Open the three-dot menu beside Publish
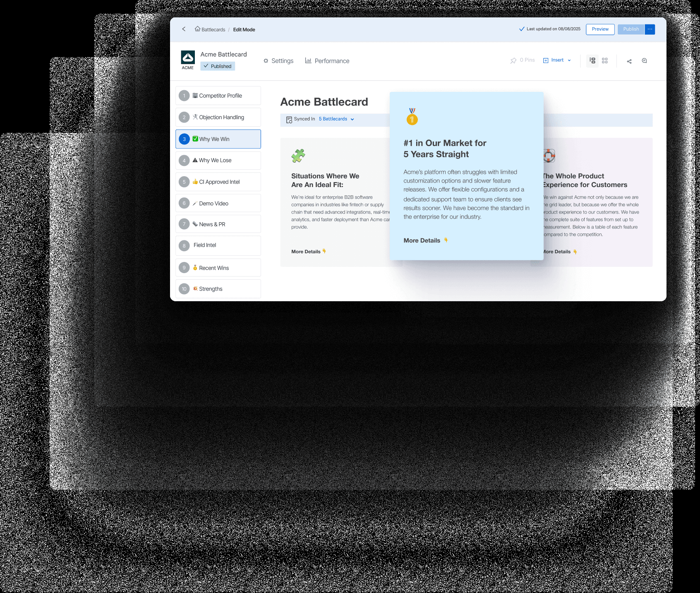This screenshot has height=593, width=700. click(650, 29)
